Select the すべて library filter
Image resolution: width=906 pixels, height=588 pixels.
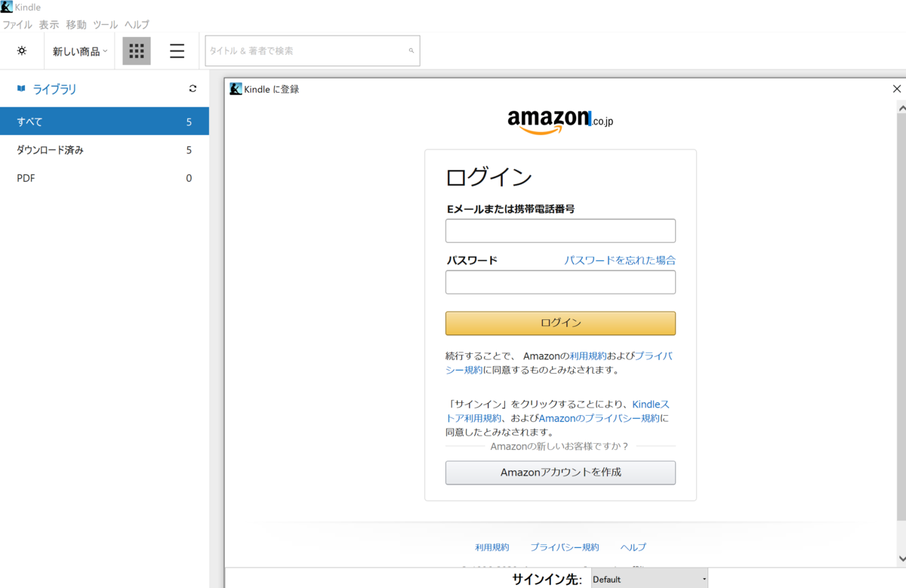click(104, 122)
